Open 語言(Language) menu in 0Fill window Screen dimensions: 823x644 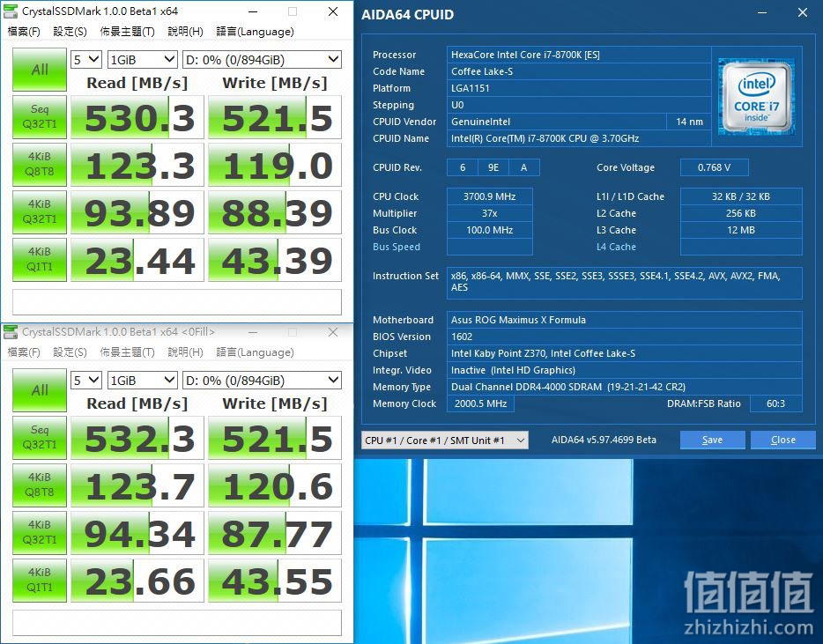point(255,352)
